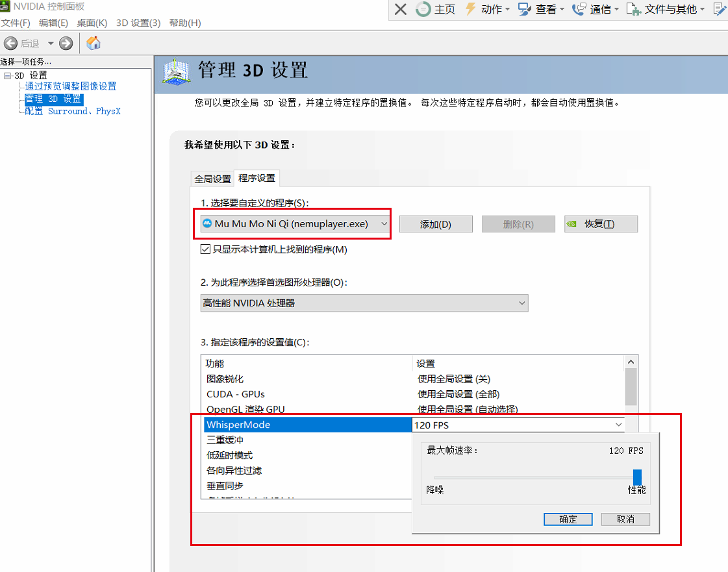Click the 最大帧速率 slider handle
The image size is (728, 572).
tap(638, 477)
